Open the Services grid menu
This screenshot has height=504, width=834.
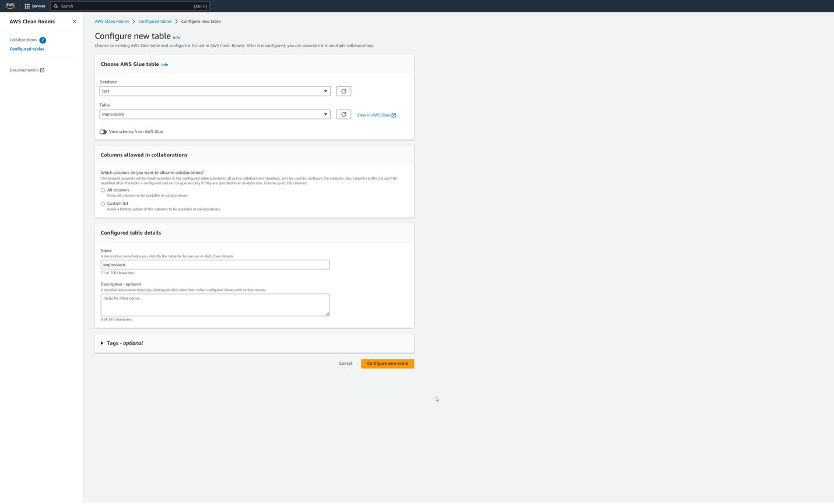[27, 6]
